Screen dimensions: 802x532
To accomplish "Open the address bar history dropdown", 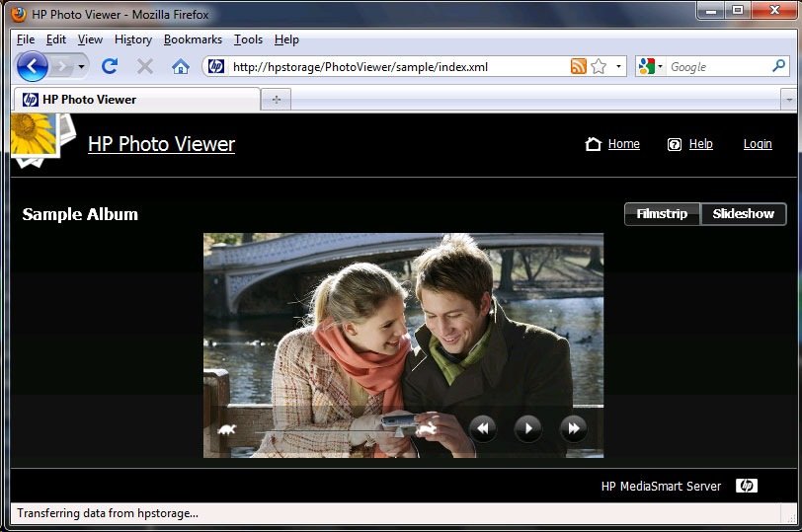I will click(618, 66).
